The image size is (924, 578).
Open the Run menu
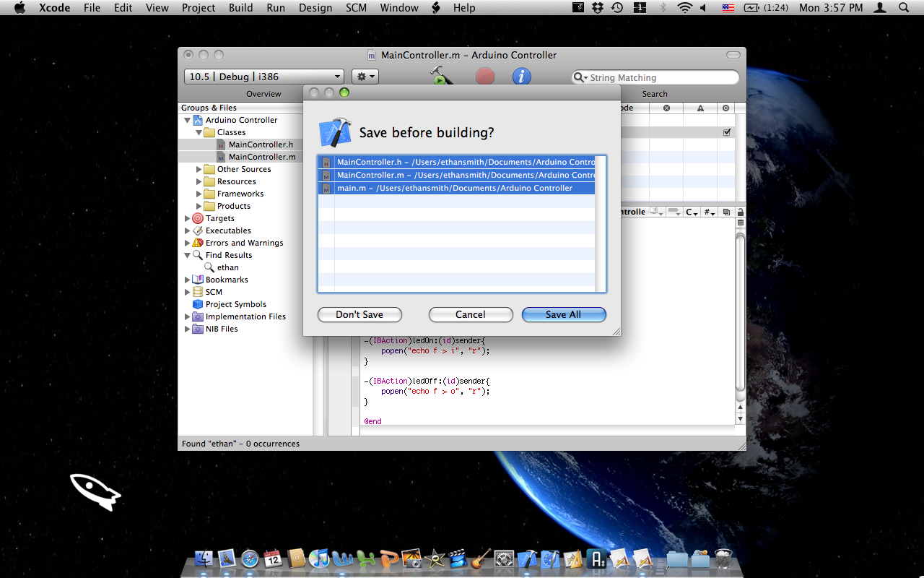276,8
